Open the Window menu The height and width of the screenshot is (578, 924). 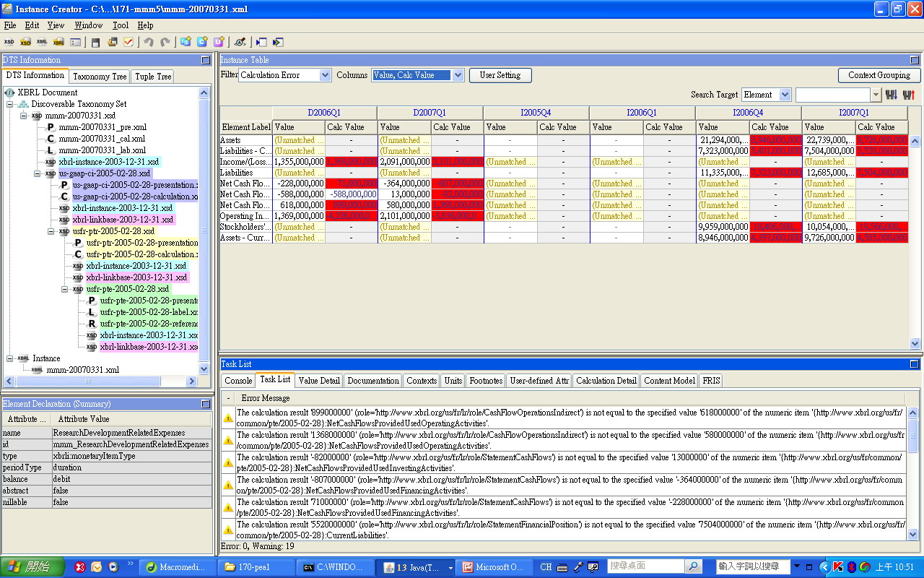pyautogui.click(x=89, y=25)
